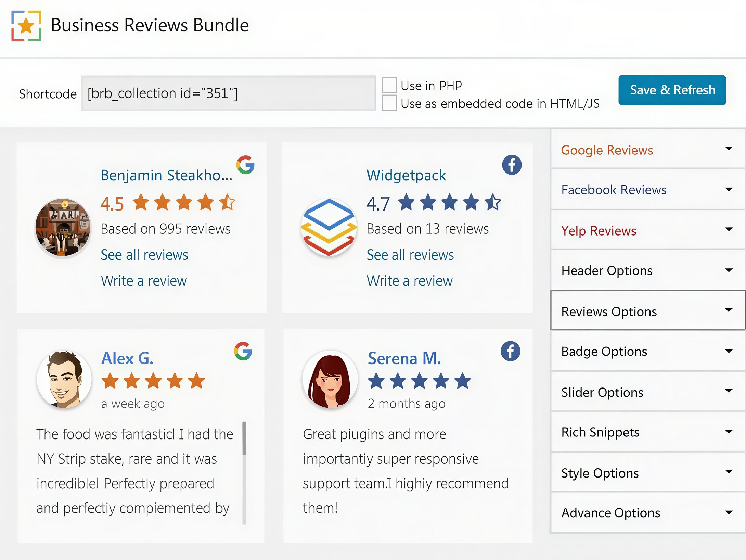The width and height of the screenshot is (746, 560).
Task: Click the Widgetpack layered logo image
Action: coord(329,228)
